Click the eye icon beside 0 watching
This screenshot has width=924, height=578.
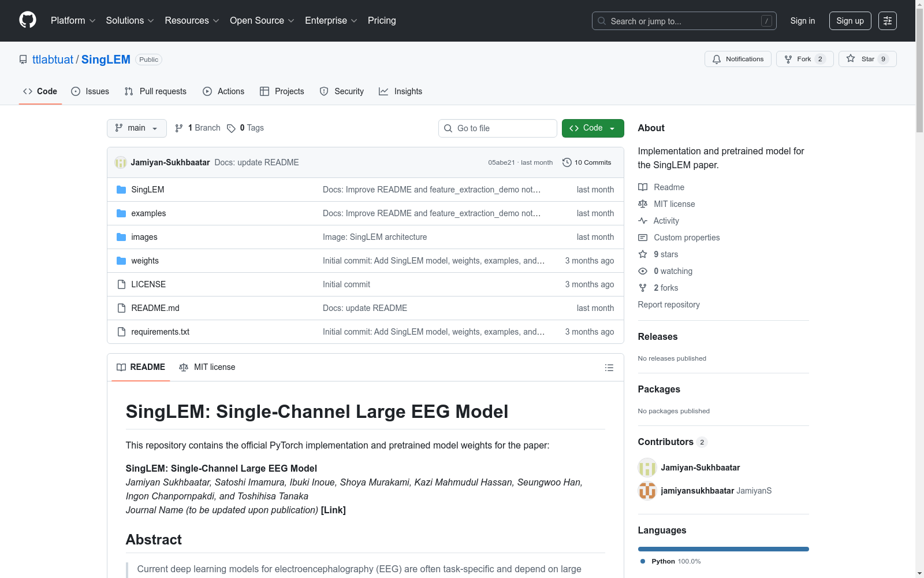(643, 271)
